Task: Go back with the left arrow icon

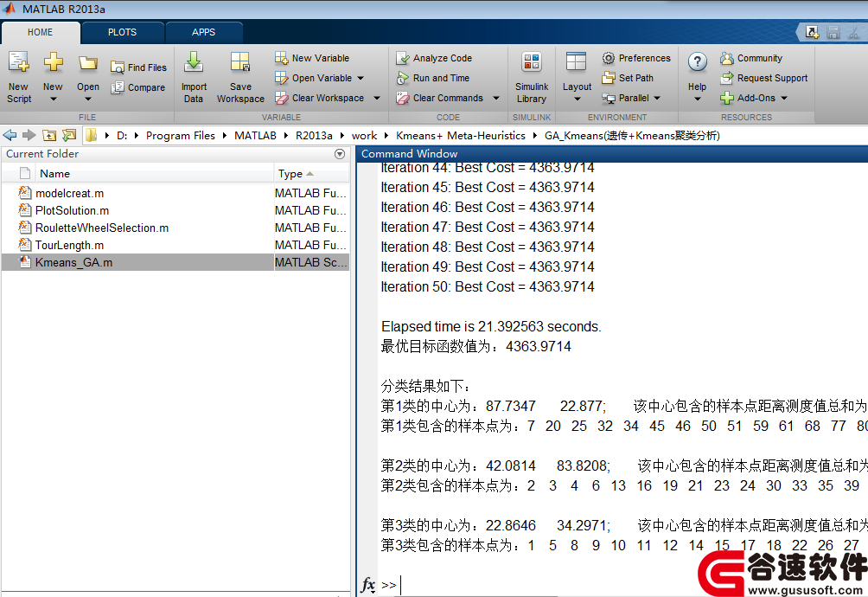Action: pyautogui.click(x=10, y=135)
